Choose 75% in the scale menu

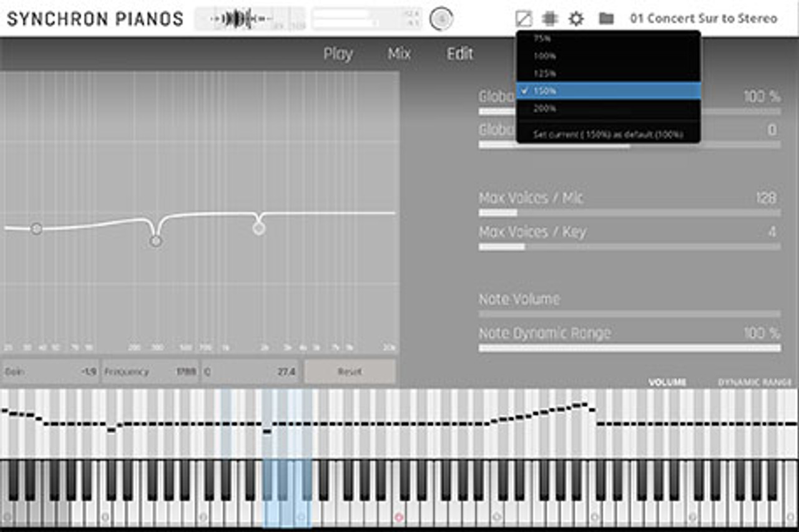[x=609, y=38]
